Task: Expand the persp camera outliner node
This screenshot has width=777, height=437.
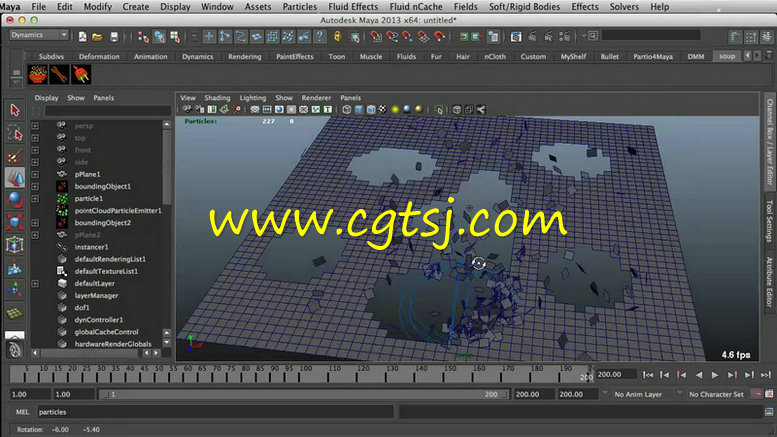Action: point(35,126)
